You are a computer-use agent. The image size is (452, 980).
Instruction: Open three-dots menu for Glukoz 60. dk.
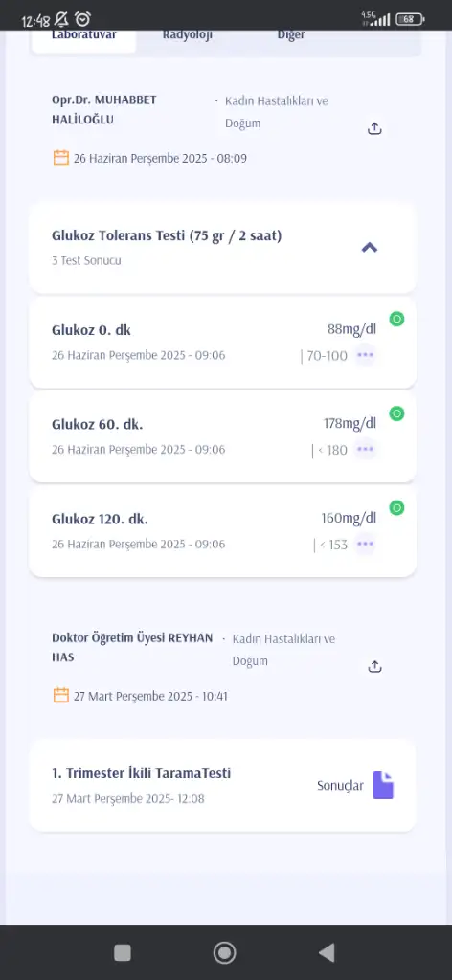point(365,450)
